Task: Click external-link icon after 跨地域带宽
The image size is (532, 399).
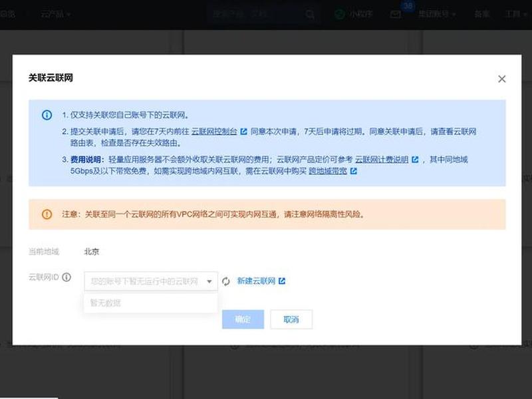Action: coord(354,171)
